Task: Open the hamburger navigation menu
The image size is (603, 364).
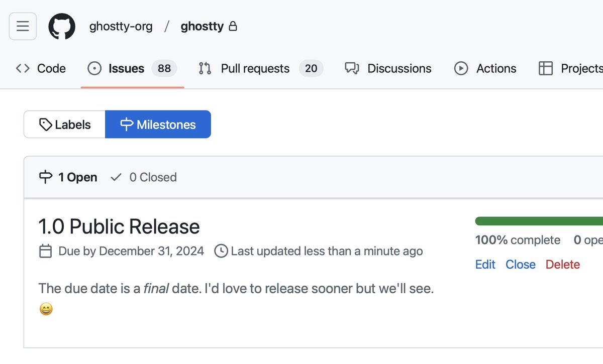Action: 23,26
